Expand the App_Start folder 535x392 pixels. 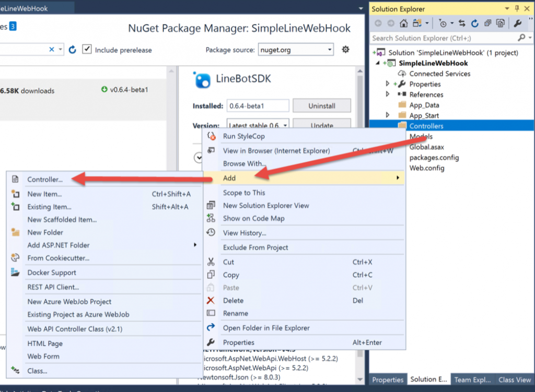[x=387, y=115]
